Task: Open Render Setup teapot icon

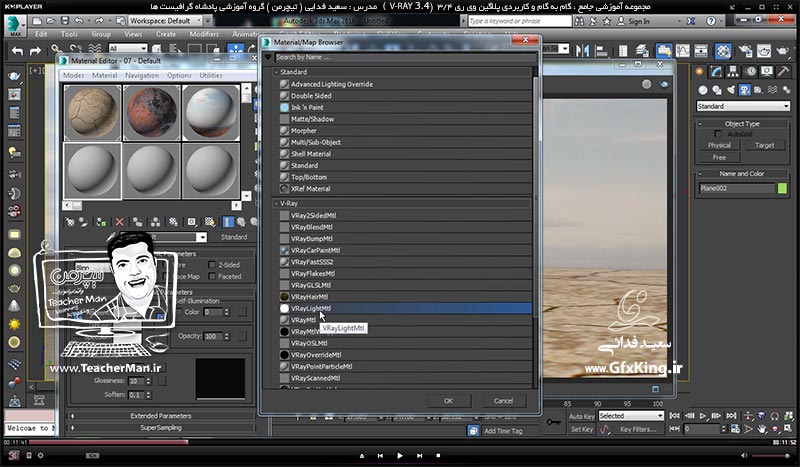Action: pyautogui.click(x=745, y=51)
